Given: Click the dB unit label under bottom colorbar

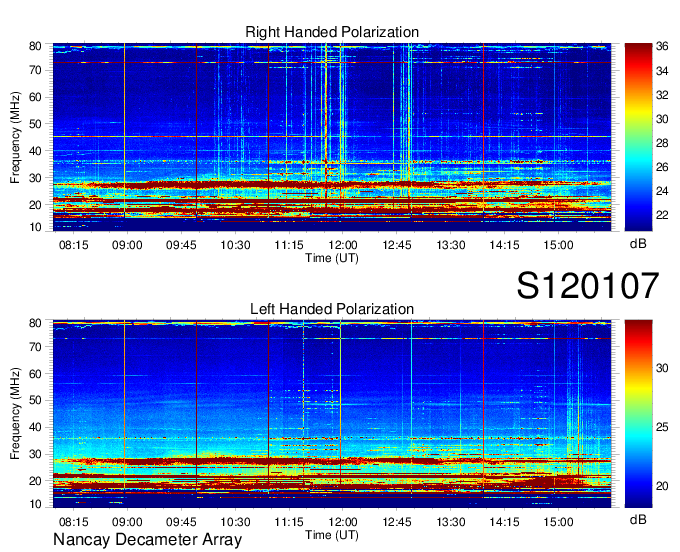Looking at the screenshot, I should pos(638,519).
